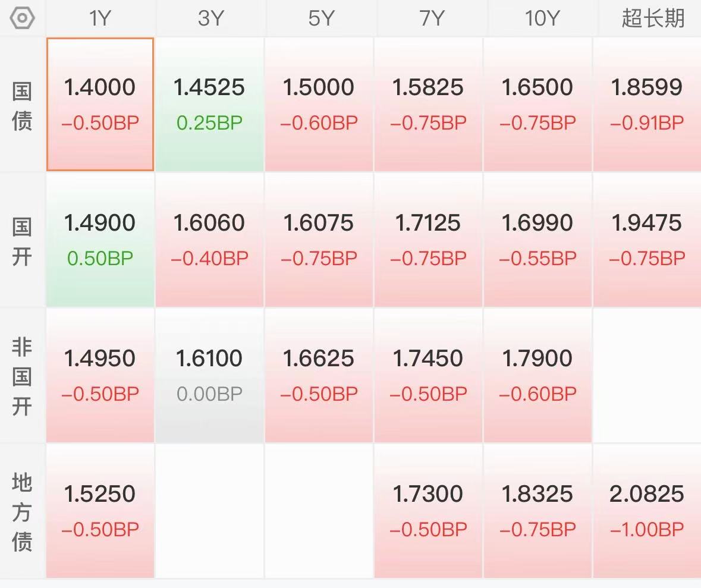
Task: Open the 非国开 row label
Action: [x=22, y=376]
